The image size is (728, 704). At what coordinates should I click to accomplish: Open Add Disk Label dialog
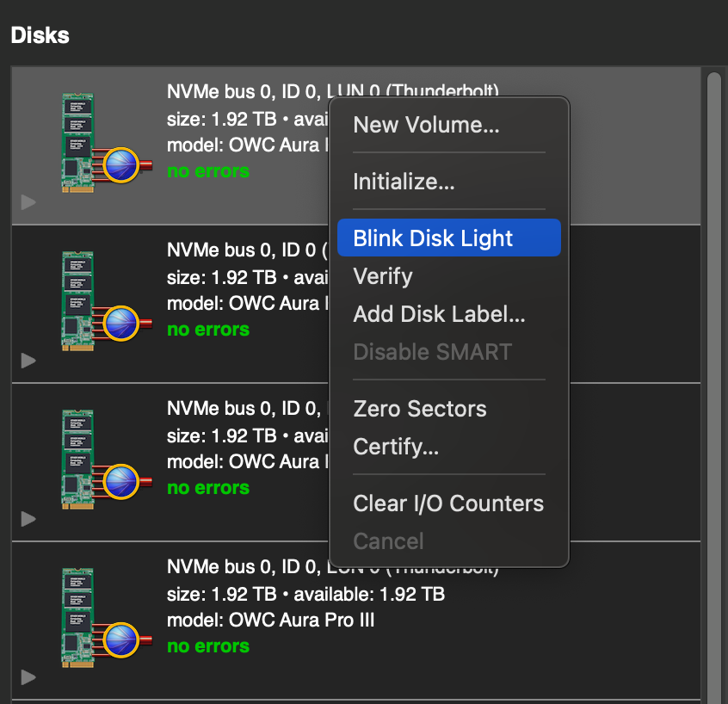coord(439,314)
